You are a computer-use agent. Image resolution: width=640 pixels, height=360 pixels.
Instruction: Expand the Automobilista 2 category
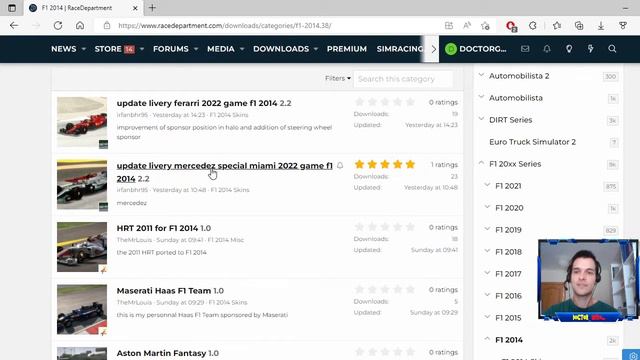[481, 75]
